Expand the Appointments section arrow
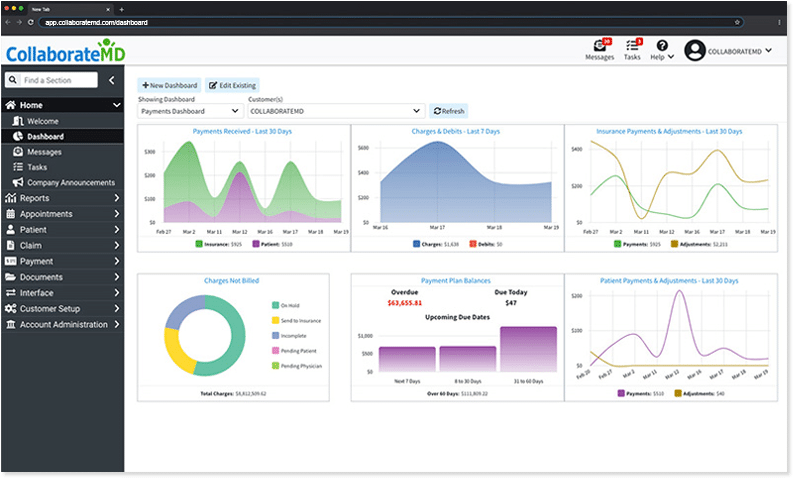The height and width of the screenshot is (479, 800). coord(118,215)
